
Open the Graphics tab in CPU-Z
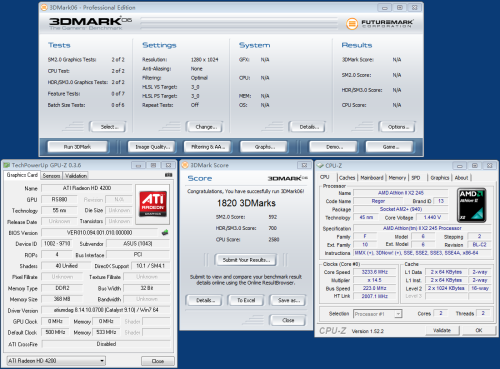pyautogui.click(x=440, y=178)
